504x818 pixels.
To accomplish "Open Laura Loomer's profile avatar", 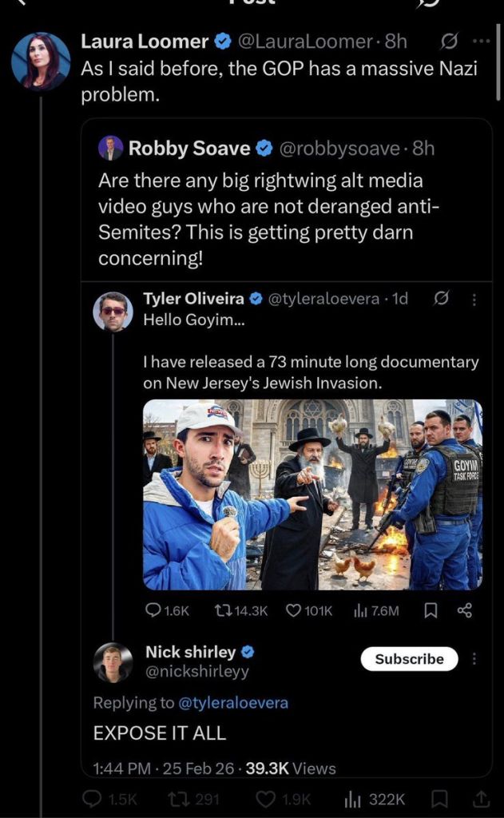I will (x=40, y=61).
